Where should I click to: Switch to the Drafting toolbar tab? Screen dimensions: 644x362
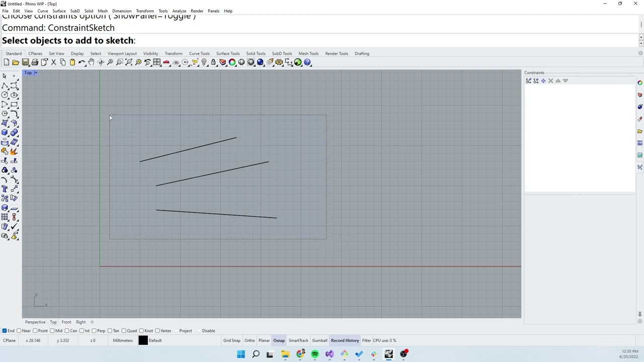coord(362,54)
